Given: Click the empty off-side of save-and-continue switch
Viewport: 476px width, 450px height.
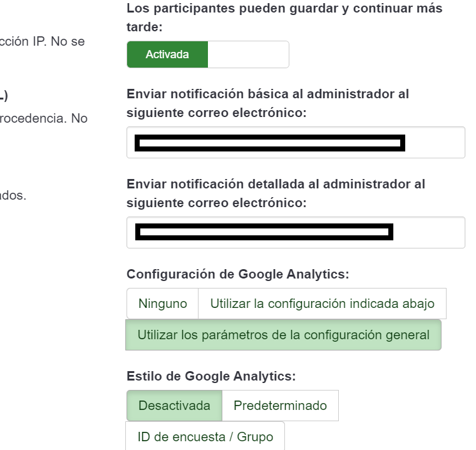Looking at the screenshot, I should 248,54.
